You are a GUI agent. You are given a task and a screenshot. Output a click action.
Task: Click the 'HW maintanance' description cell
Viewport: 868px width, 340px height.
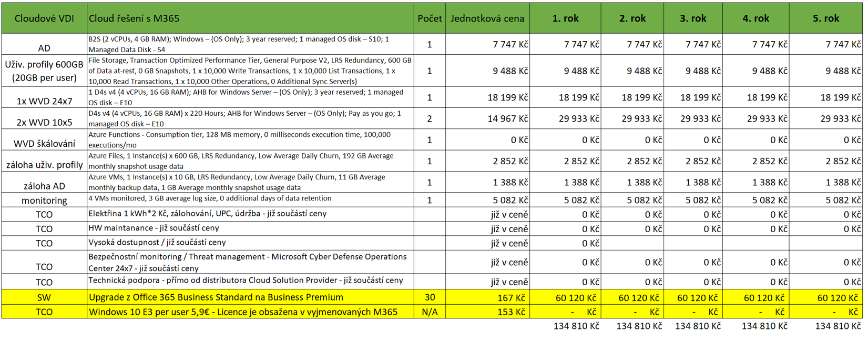pyautogui.click(x=154, y=228)
